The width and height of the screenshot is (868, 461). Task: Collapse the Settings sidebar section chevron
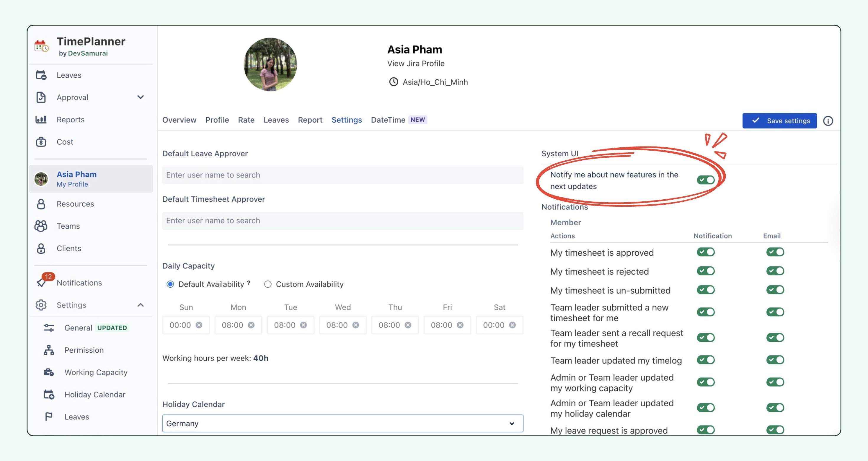pyautogui.click(x=141, y=305)
